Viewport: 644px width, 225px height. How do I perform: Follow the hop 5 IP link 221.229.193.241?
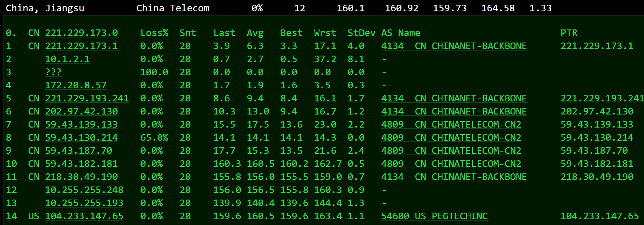pyautogui.click(x=87, y=99)
